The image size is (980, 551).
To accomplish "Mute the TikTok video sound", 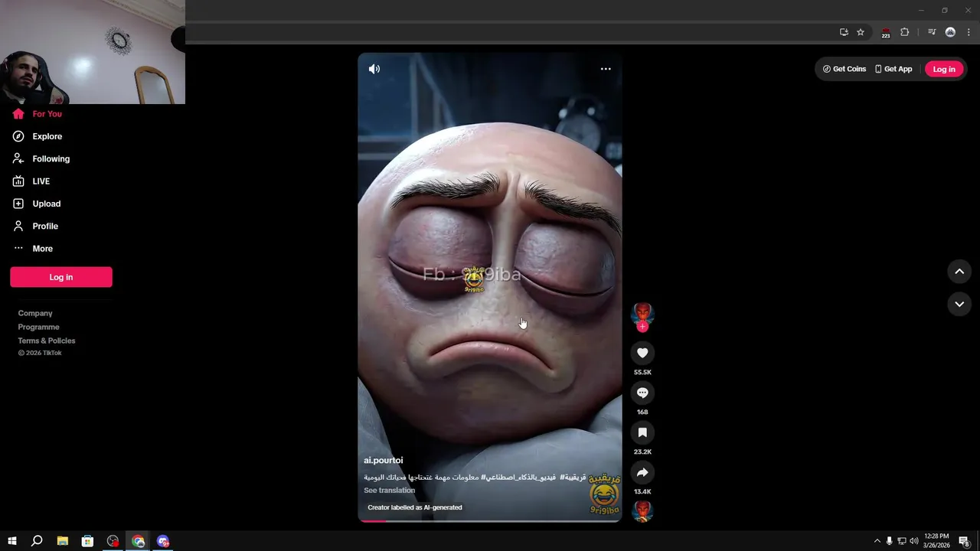I will coord(374,69).
